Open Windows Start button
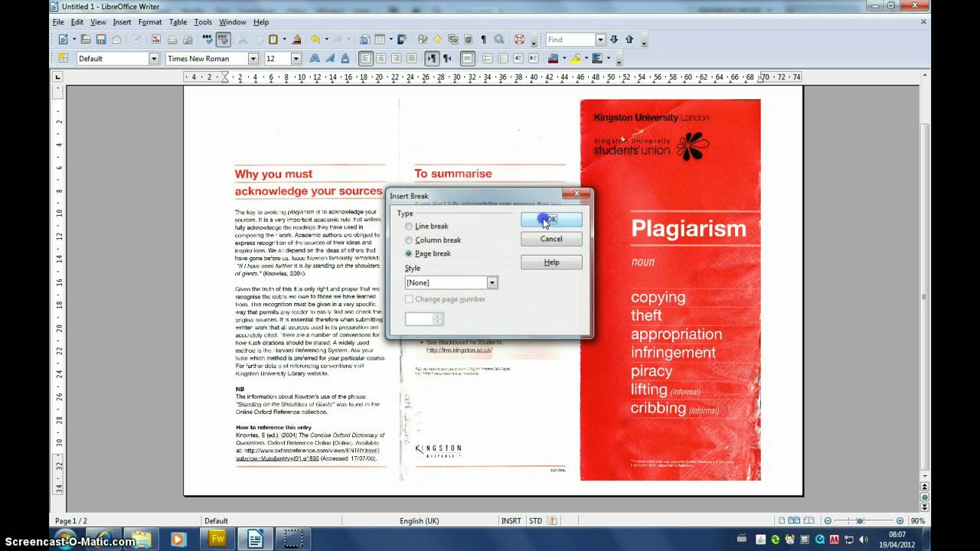 point(64,539)
